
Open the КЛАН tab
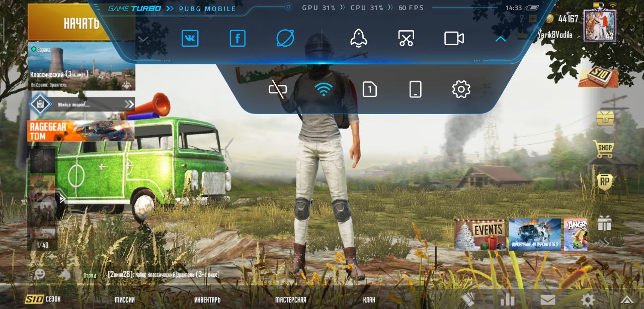pyautogui.click(x=369, y=300)
